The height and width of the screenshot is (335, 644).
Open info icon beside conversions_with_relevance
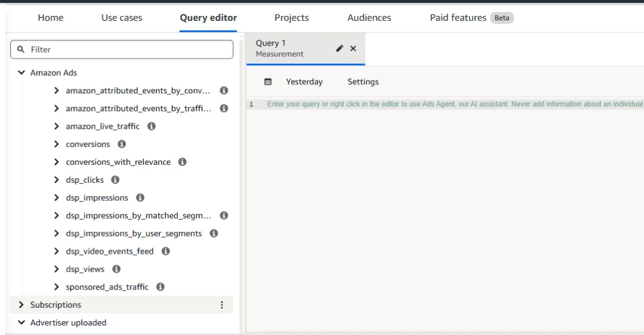182,162
